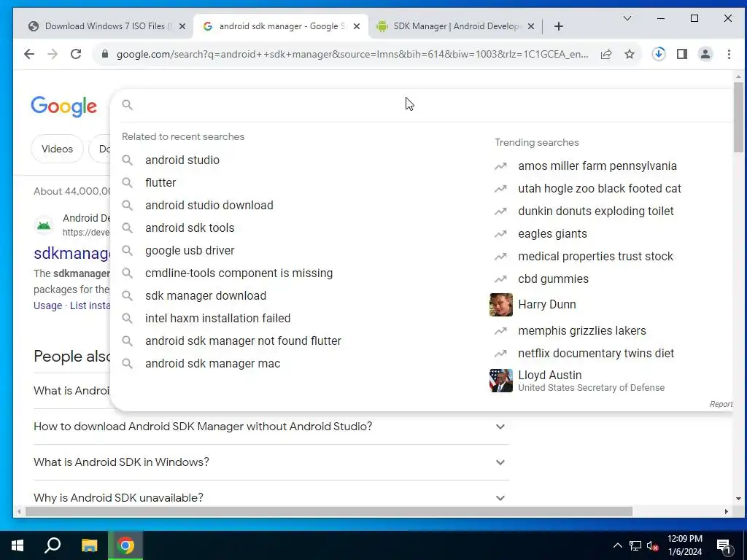Viewport: 747px width, 560px height.
Task: Open trending 'medical properties trust stock'
Action: [595, 256]
